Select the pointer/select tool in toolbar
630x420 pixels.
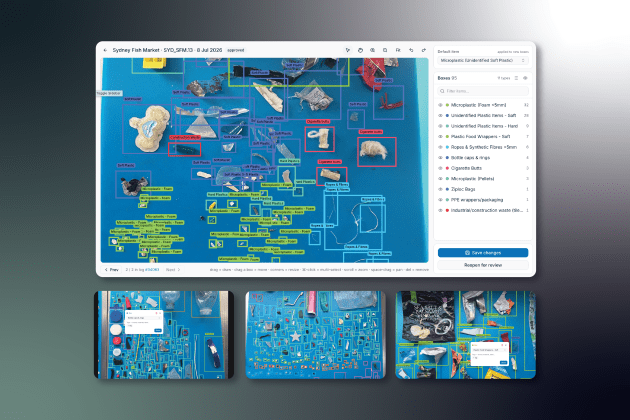(348, 50)
